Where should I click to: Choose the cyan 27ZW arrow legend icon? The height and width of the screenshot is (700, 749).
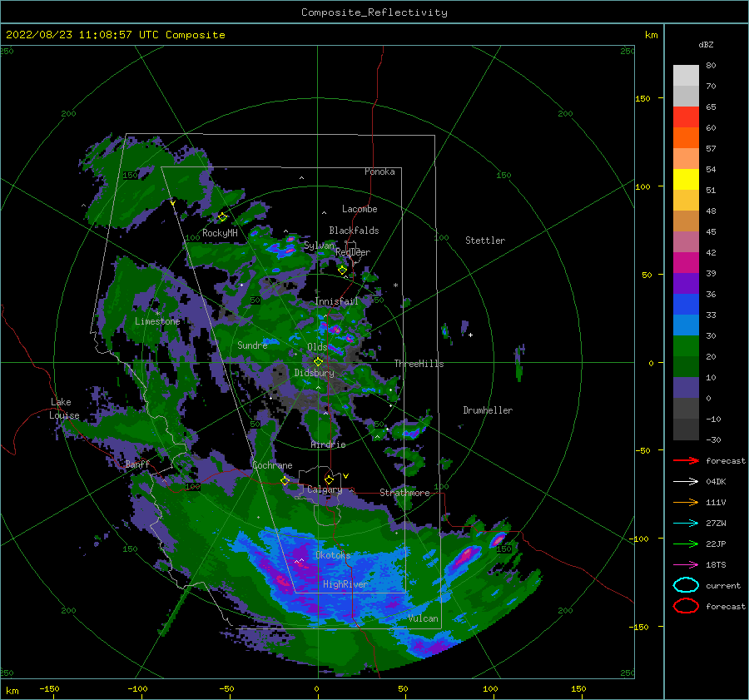(686, 524)
